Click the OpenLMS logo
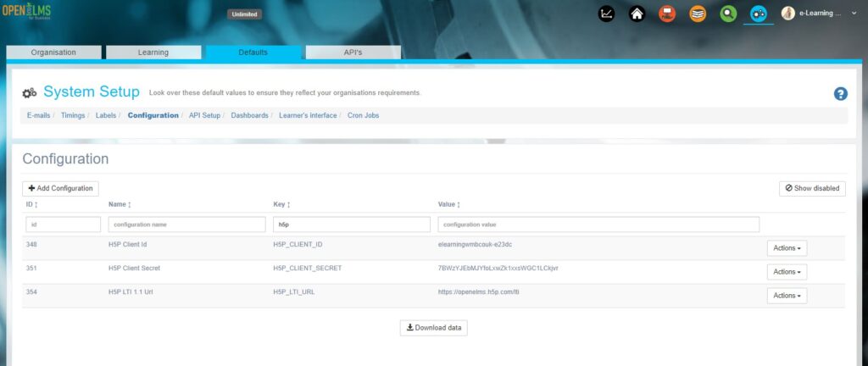868x366 pixels. click(x=25, y=14)
